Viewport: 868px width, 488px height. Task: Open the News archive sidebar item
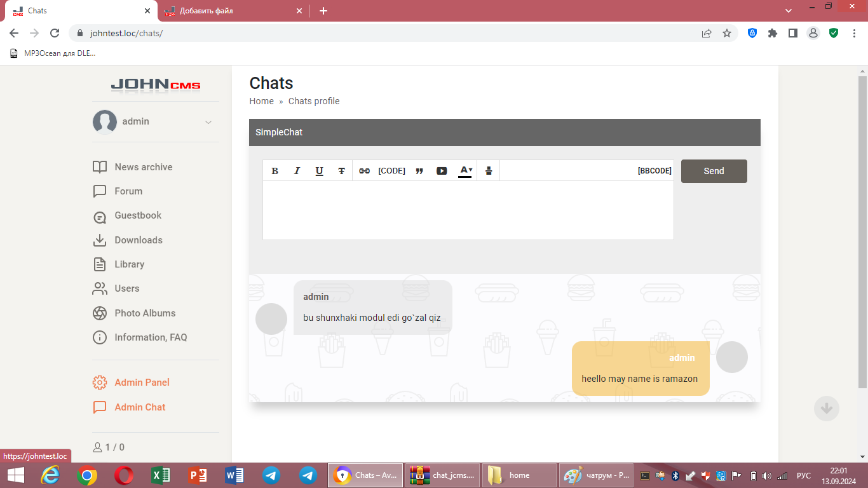(144, 167)
